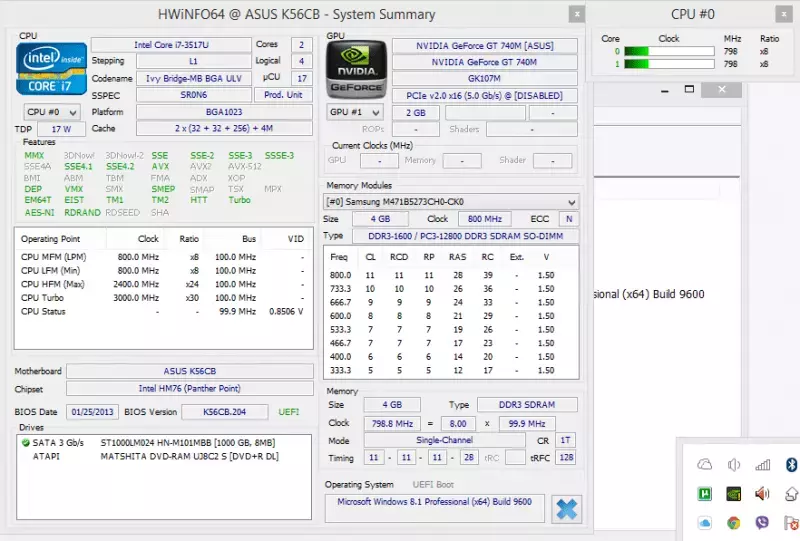Open the GPU #1 selector dropdown
This screenshot has width=800, height=541.
click(355, 112)
